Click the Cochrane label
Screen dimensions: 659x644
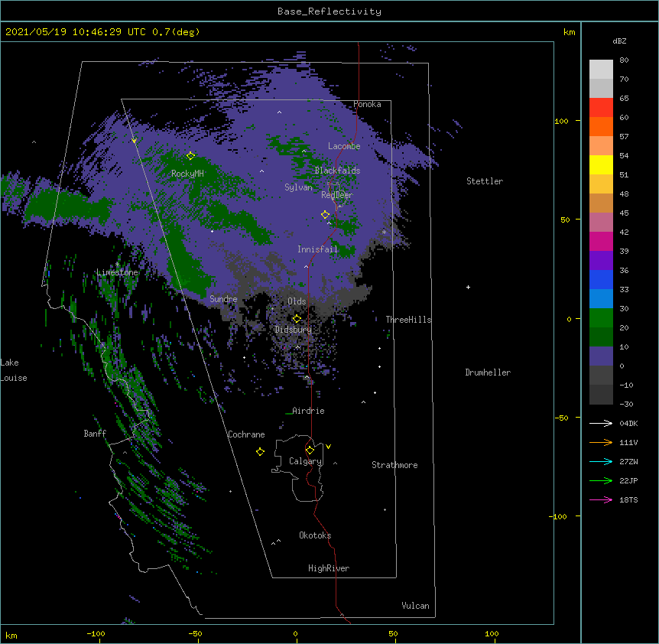[246, 434]
